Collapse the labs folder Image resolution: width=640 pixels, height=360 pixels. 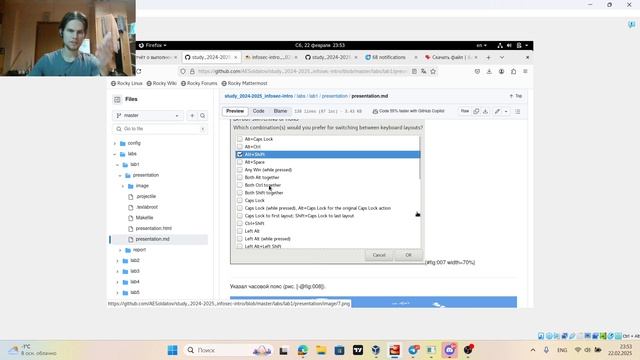[x=115, y=154]
